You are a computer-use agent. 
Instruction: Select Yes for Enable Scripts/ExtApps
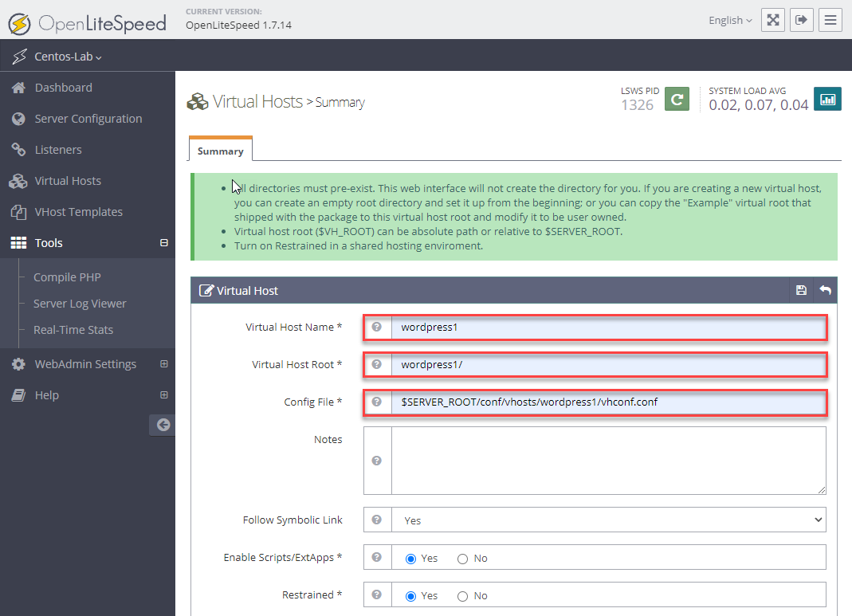click(410, 559)
